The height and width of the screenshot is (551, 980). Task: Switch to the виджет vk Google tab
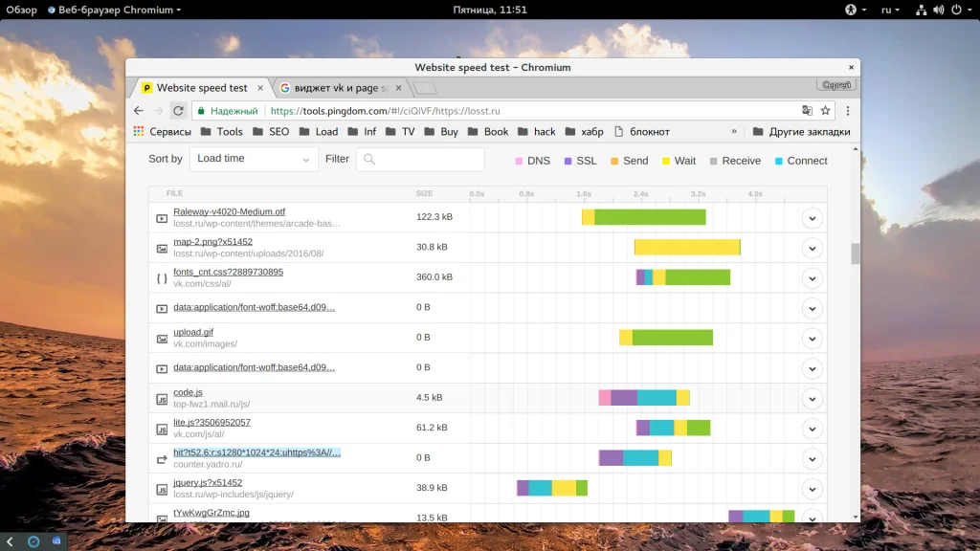(x=340, y=88)
